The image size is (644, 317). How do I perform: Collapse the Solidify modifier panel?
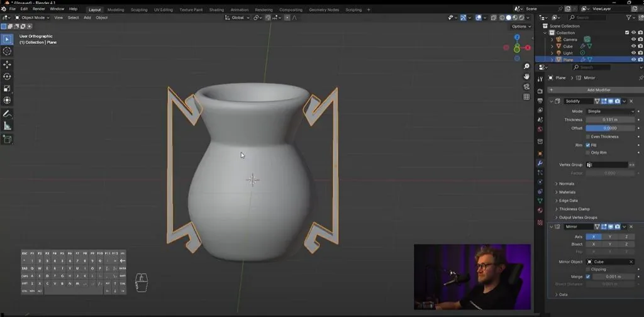(x=551, y=101)
